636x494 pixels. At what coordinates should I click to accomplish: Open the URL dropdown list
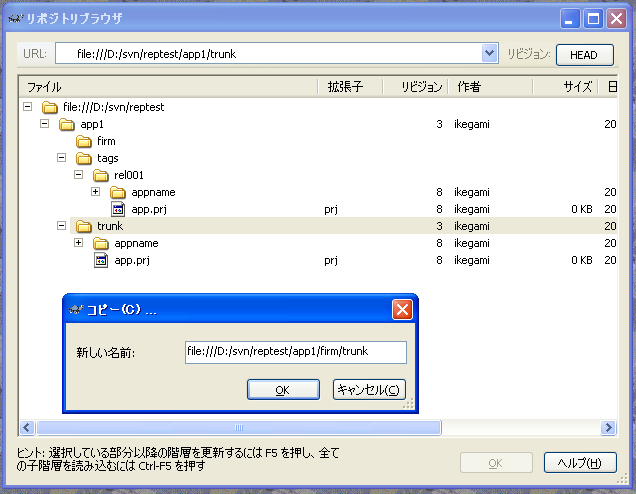(490, 54)
